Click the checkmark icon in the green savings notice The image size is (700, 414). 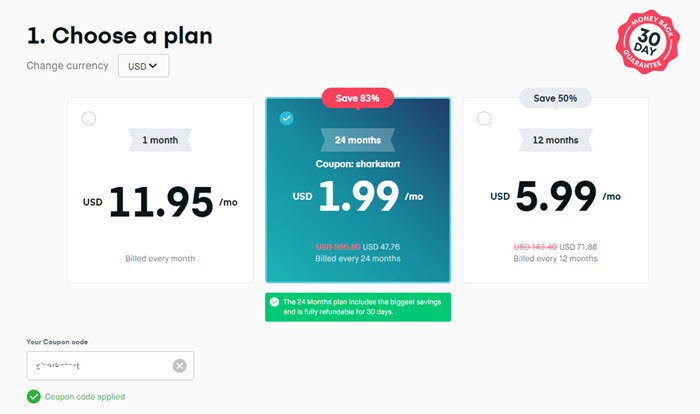click(275, 302)
